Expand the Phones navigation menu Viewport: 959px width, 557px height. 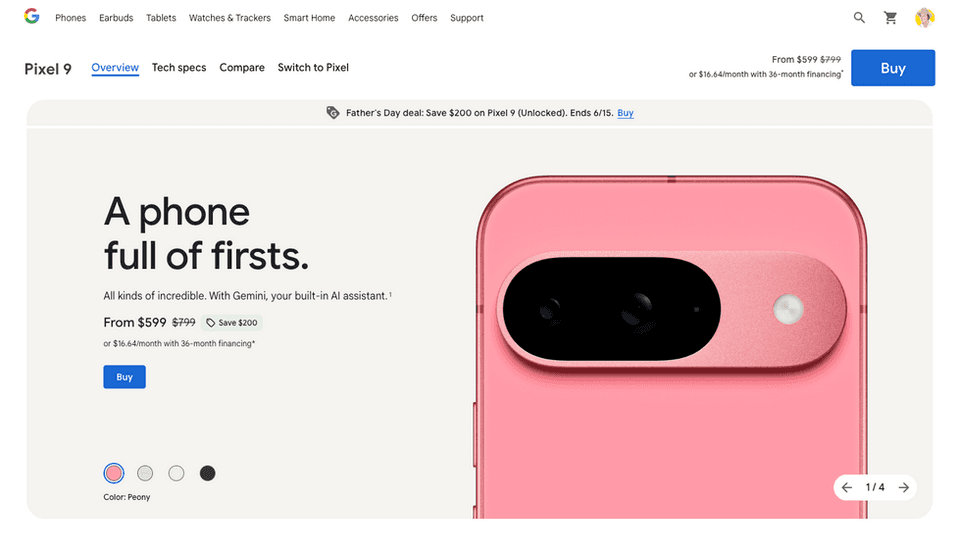(x=70, y=18)
